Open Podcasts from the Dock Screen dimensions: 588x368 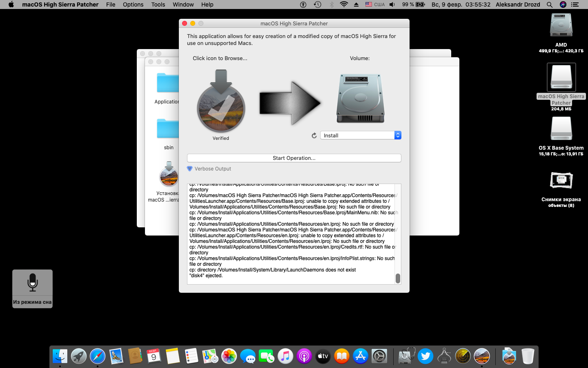(x=304, y=356)
